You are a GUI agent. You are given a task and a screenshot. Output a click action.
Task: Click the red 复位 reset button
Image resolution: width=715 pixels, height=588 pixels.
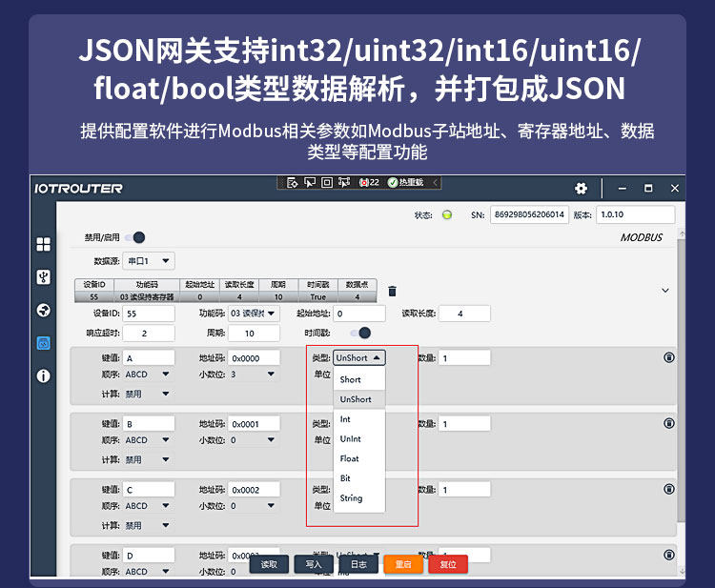click(448, 564)
